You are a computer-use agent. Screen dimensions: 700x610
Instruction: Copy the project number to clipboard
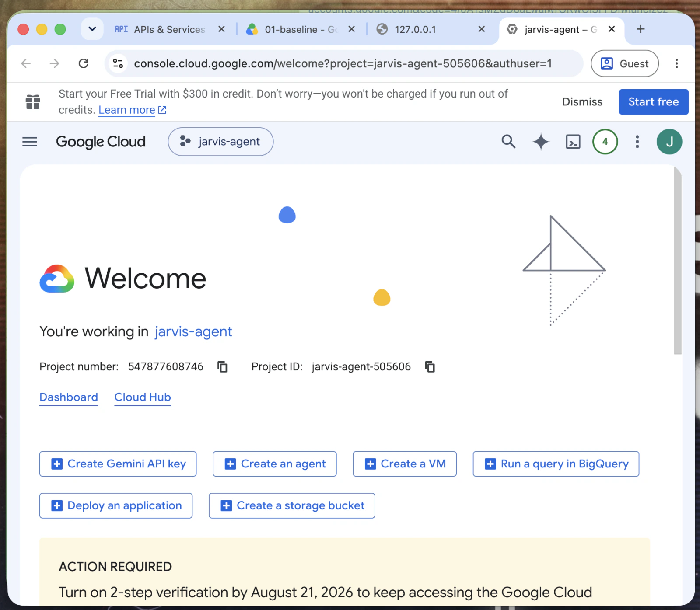[223, 366]
